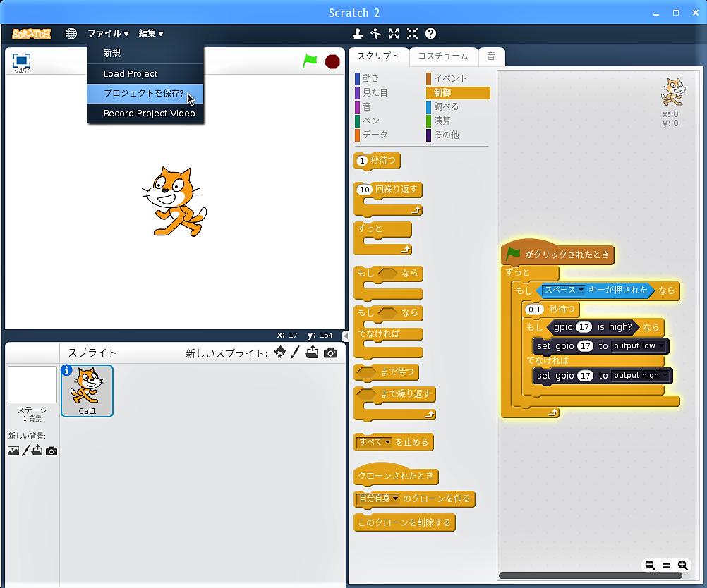Image resolution: width=707 pixels, height=588 pixels.
Task: Open Cat1 sprite info button
Action: pyautogui.click(x=66, y=370)
